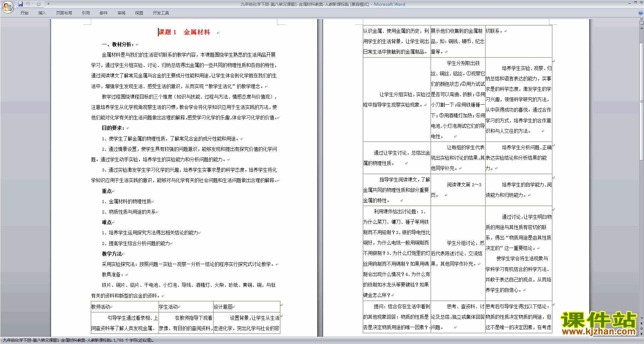Open the Undo history dropdown arrow

33,4
